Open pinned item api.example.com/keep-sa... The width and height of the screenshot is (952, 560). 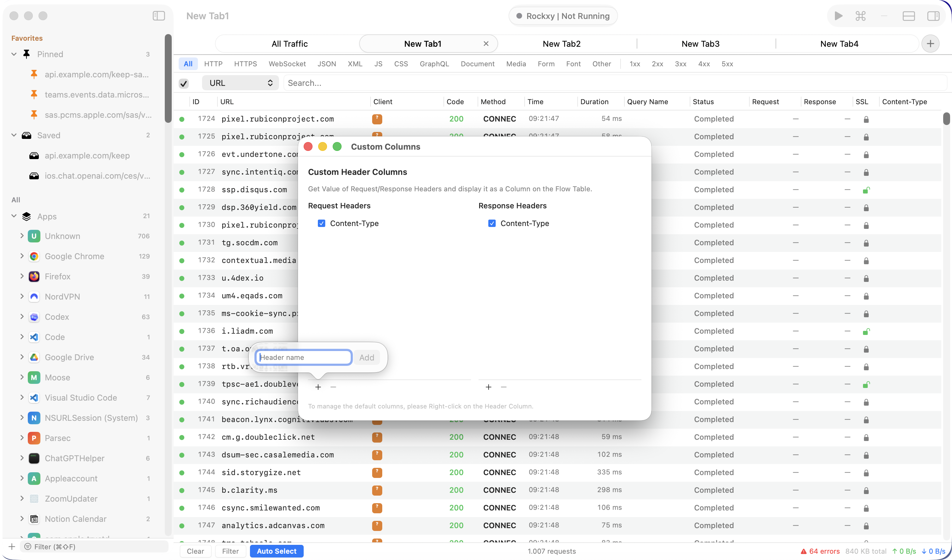[x=96, y=74]
